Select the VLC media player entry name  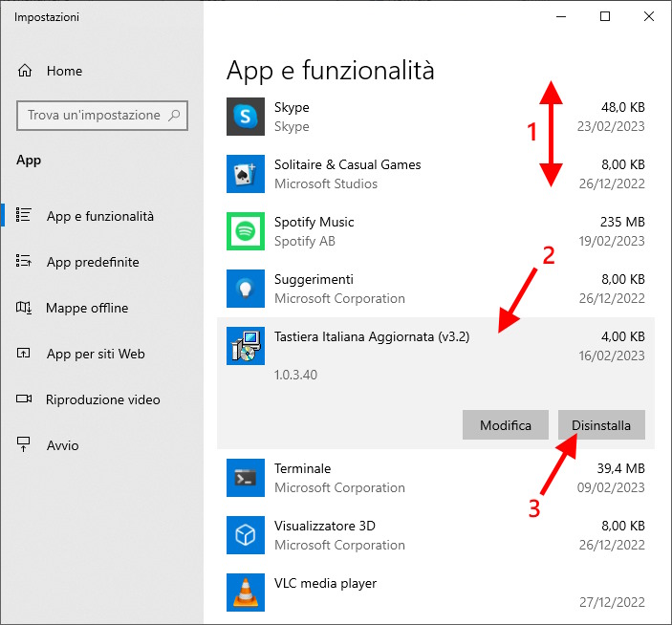click(x=325, y=583)
